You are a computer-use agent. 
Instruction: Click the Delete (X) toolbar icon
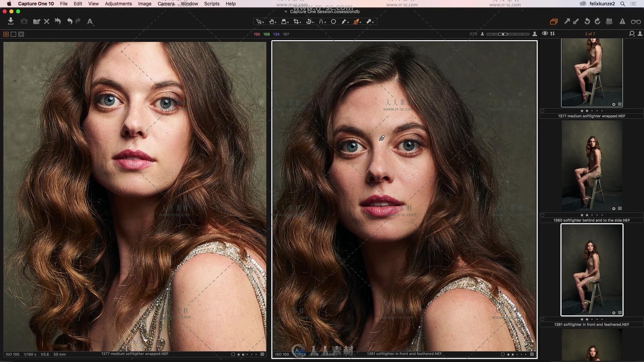pyautogui.click(x=47, y=21)
